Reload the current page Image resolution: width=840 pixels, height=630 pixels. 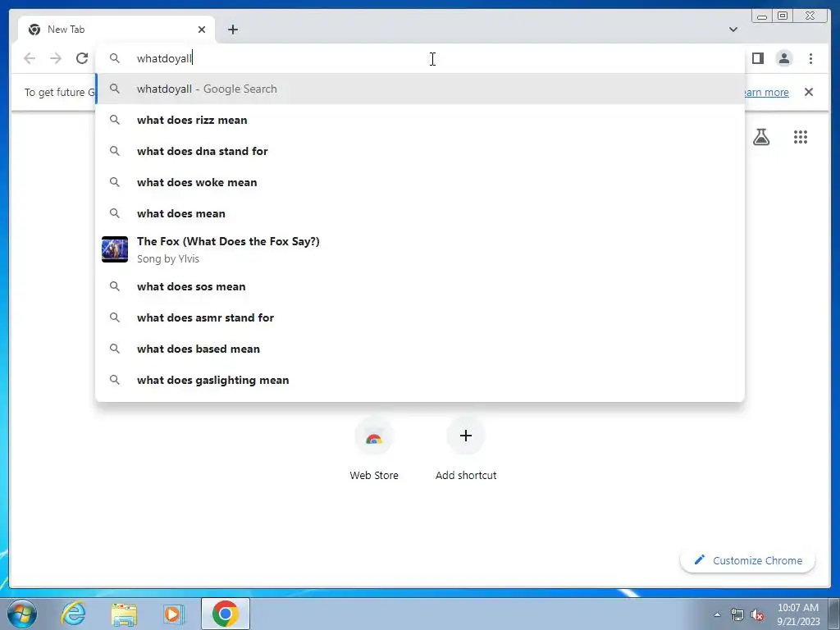[x=82, y=58]
